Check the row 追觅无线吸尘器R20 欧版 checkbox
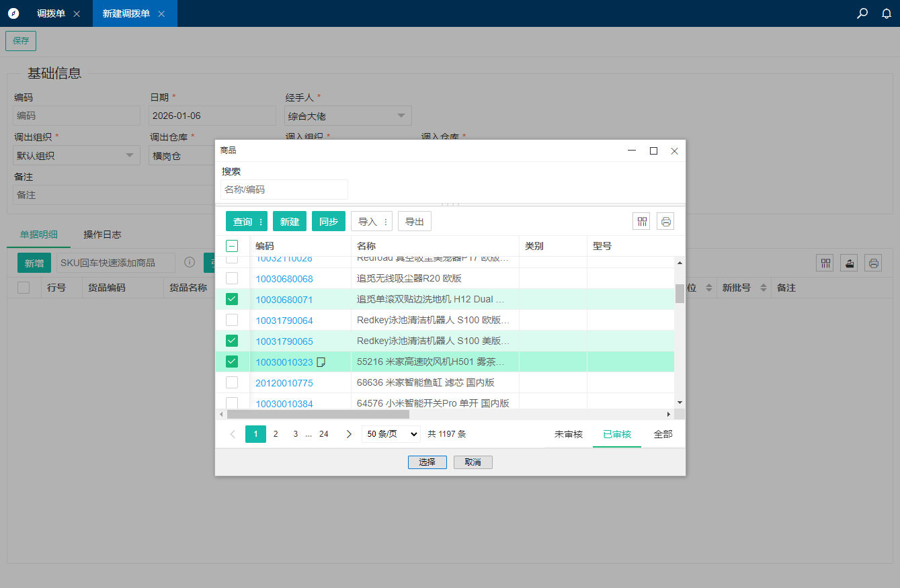Image resolution: width=900 pixels, height=588 pixels. coord(232,278)
